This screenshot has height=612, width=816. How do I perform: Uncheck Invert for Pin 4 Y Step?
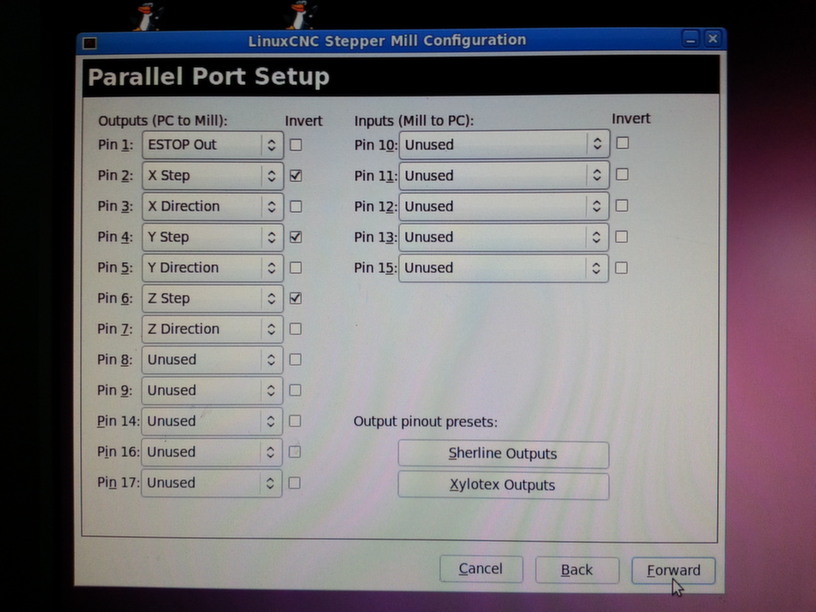click(x=296, y=237)
